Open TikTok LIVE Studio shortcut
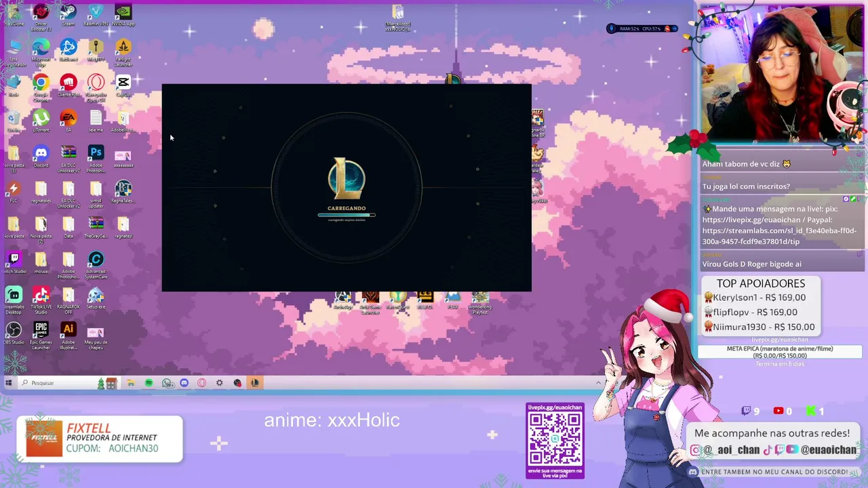Screen dimensions: 868x488 tap(41, 300)
